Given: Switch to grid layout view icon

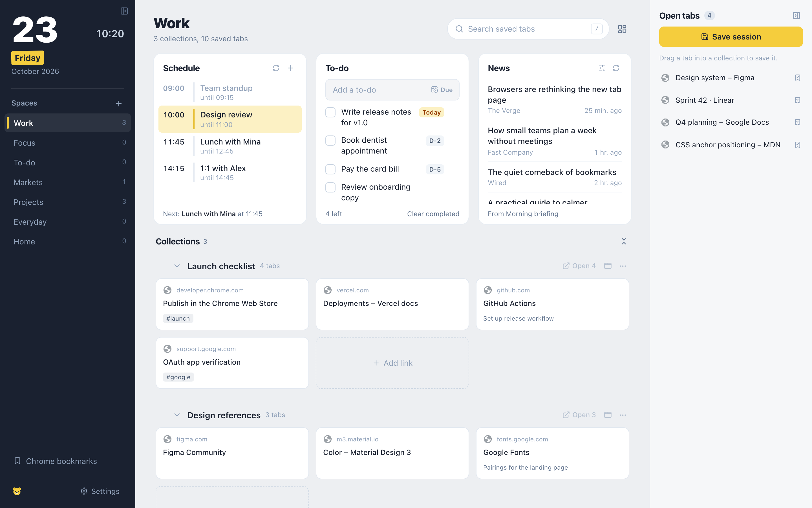Looking at the screenshot, I should click(622, 29).
